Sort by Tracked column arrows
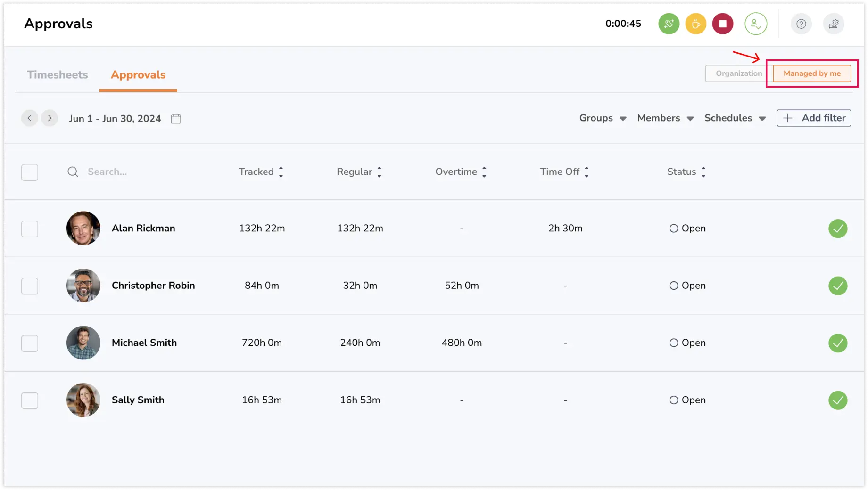 (x=281, y=172)
